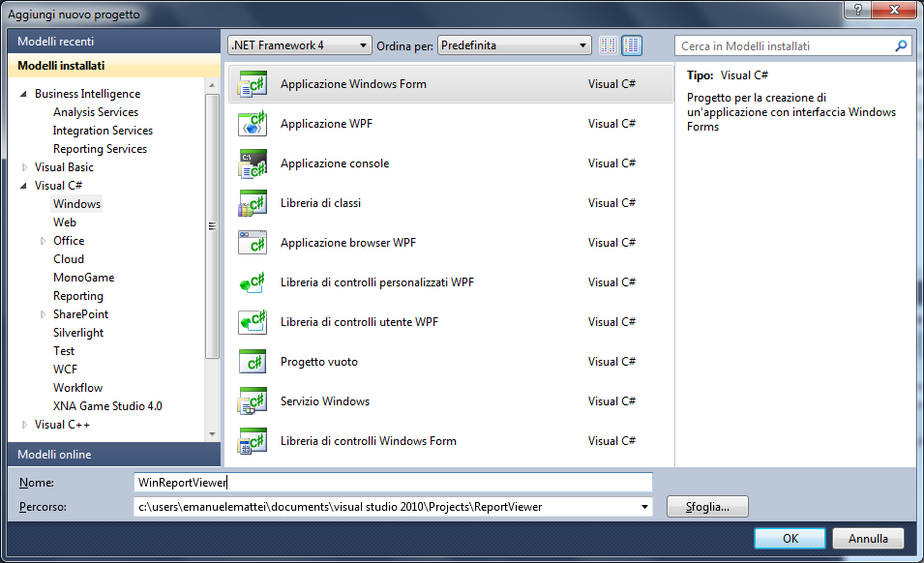Click the Applicazione console template icon
Image resolution: width=924 pixels, height=563 pixels.
tap(253, 163)
